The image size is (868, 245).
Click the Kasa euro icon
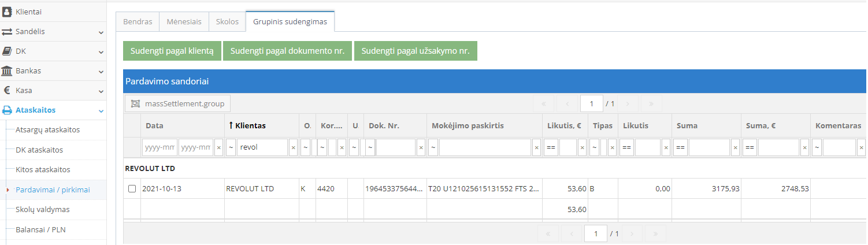[x=8, y=91]
